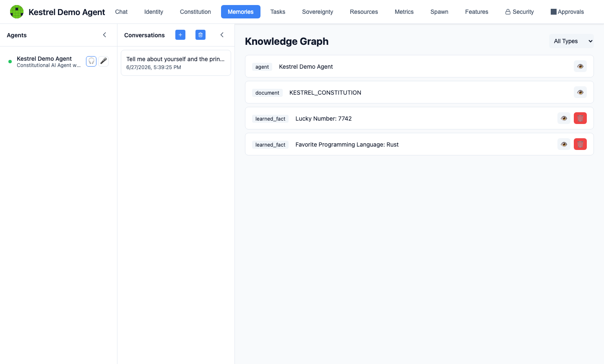This screenshot has width=604, height=364.
Task: Click the conversation timestamp 6/27/2026, 5:39:25 PM
Action: (x=154, y=67)
